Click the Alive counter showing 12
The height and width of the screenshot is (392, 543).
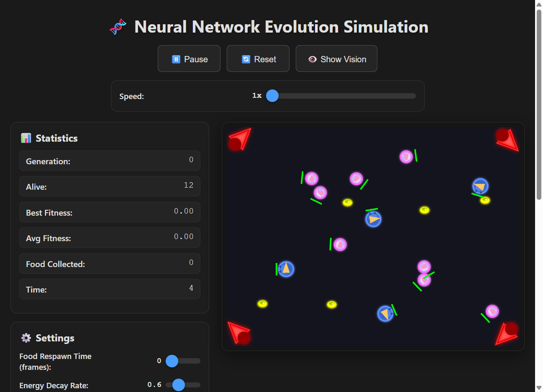pos(189,185)
